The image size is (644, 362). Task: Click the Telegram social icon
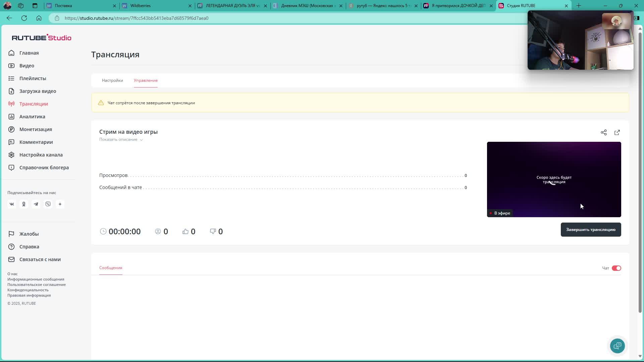coord(36,204)
